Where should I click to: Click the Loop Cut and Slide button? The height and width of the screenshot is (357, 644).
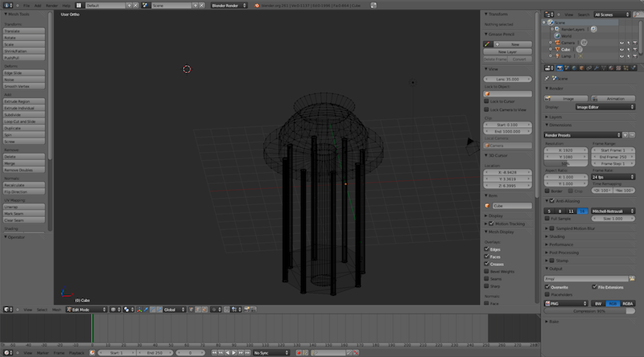coord(24,121)
